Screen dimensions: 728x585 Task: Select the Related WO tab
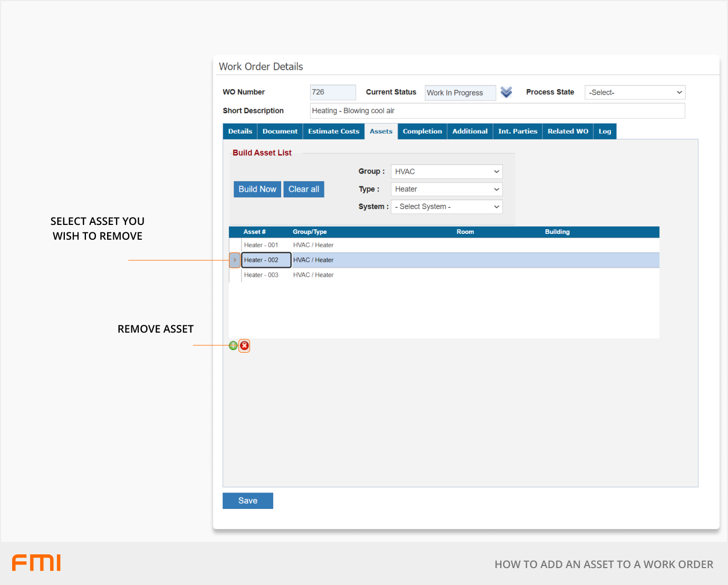tap(568, 131)
